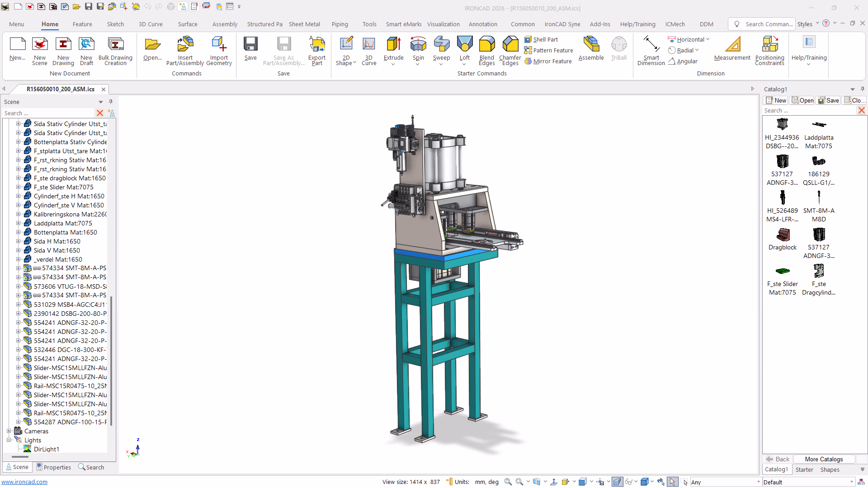Image resolution: width=868 pixels, height=488 pixels.
Task: Click the More Catalogs button
Action: (824, 459)
